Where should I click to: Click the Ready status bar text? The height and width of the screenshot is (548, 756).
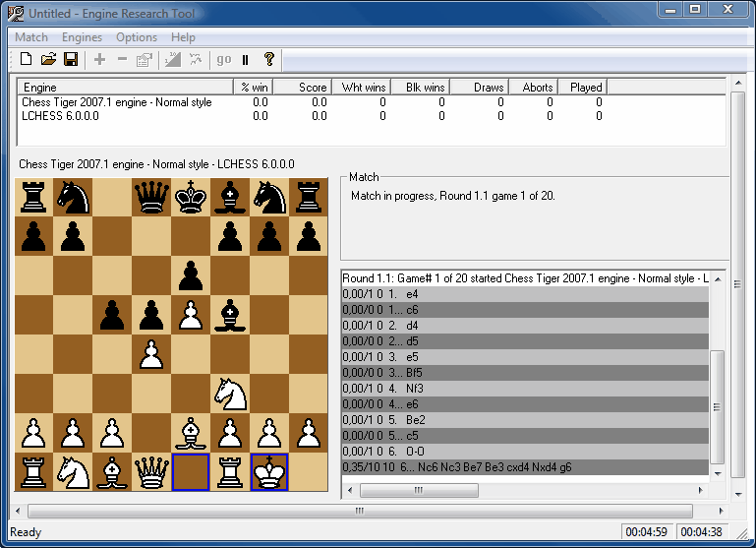26,531
